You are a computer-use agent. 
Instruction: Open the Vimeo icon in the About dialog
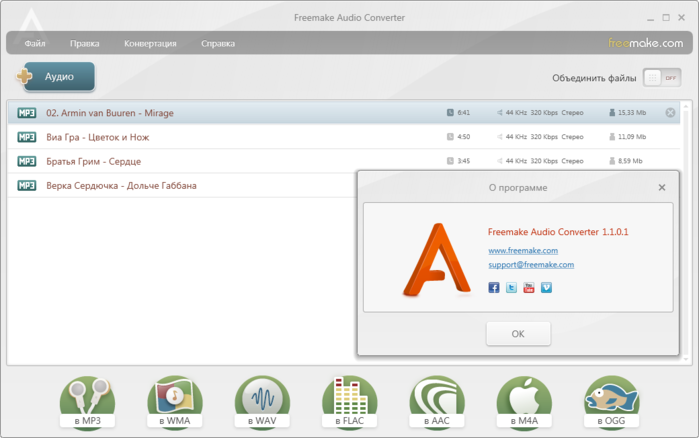(546, 287)
